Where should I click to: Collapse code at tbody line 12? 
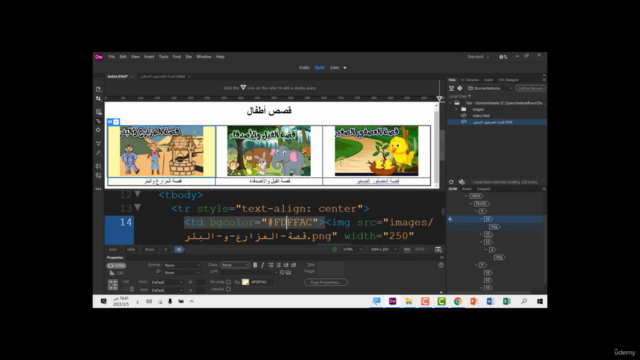(138, 194)
